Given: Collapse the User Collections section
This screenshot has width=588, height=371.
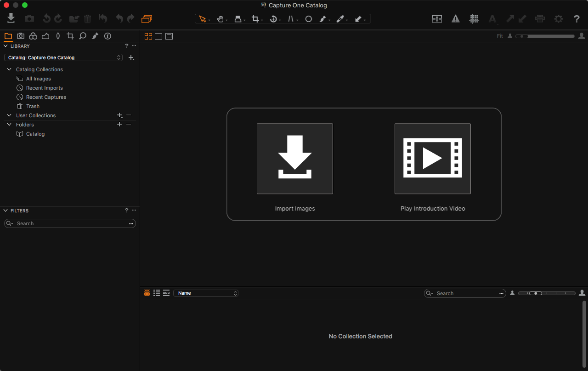Looking at the screenshot, I should click(9, 115).
